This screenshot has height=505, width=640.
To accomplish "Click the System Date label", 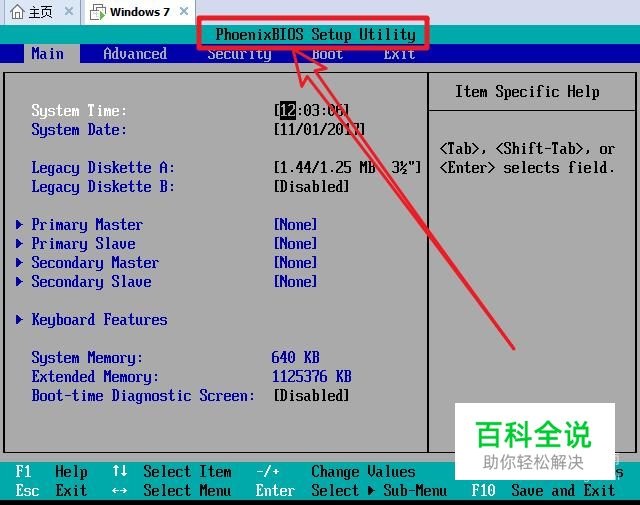I will pyautogui.click(x=79, y=130).
